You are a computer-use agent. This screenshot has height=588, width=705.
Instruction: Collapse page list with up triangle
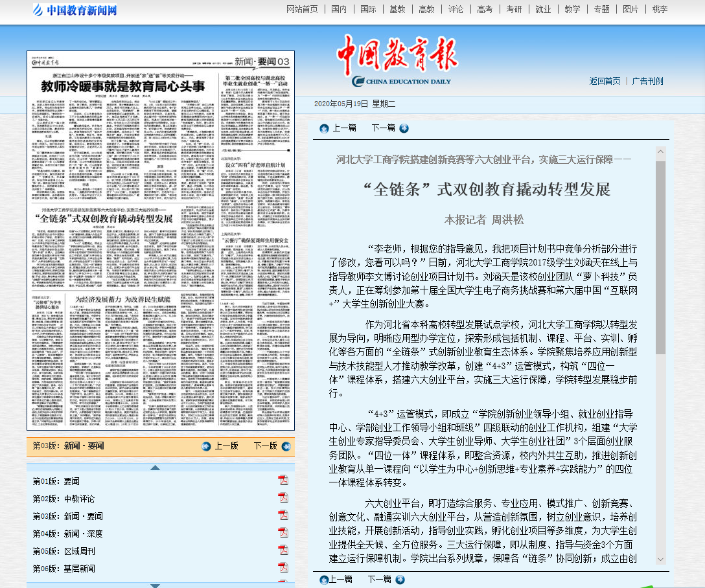pyautogui.click(x=155, y=468)
